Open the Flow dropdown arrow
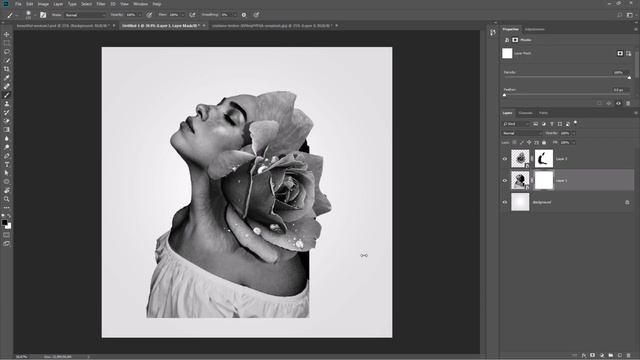This screenshot has width=640, height=360. click(x=182, y=15)
